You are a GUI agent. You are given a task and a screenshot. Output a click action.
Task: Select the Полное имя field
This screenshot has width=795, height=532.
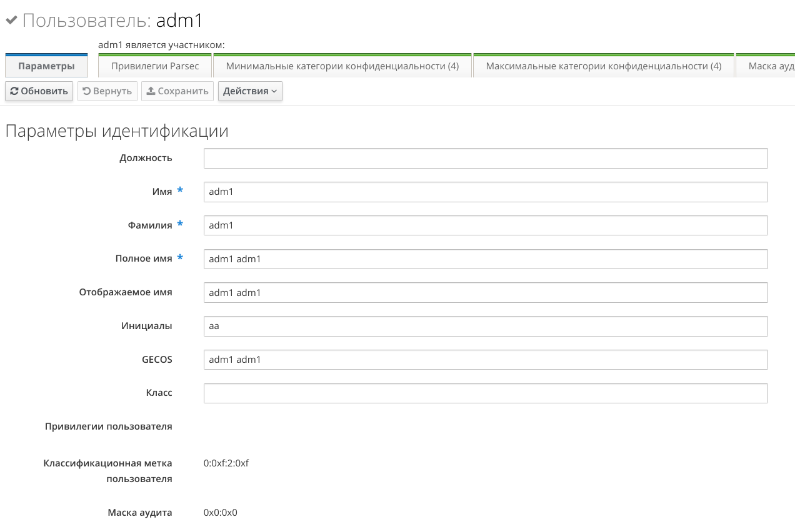click(x=485, y=259)
